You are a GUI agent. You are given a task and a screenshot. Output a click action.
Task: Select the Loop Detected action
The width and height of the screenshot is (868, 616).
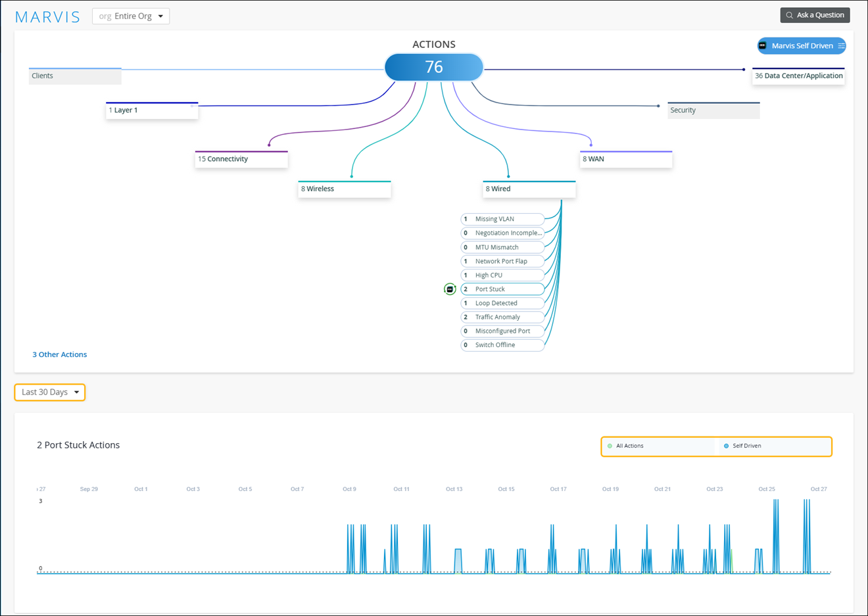point(502,303)
